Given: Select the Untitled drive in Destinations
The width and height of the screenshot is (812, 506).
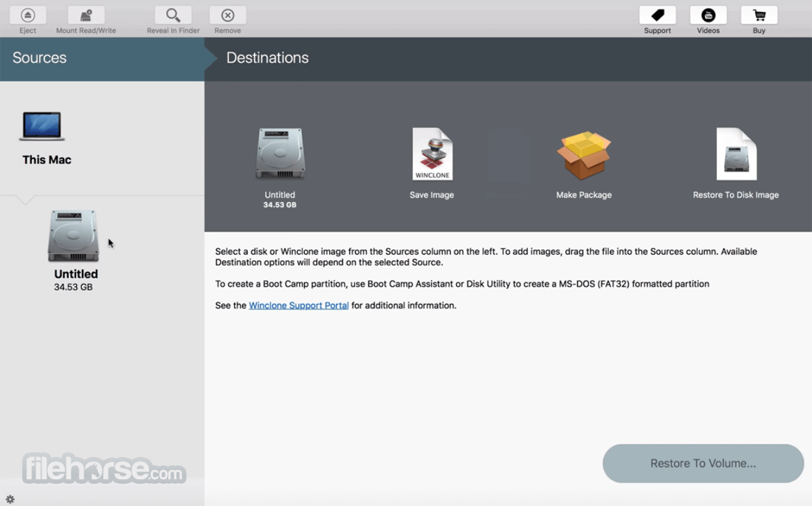Looking at the screenshot, I should 281,154.
